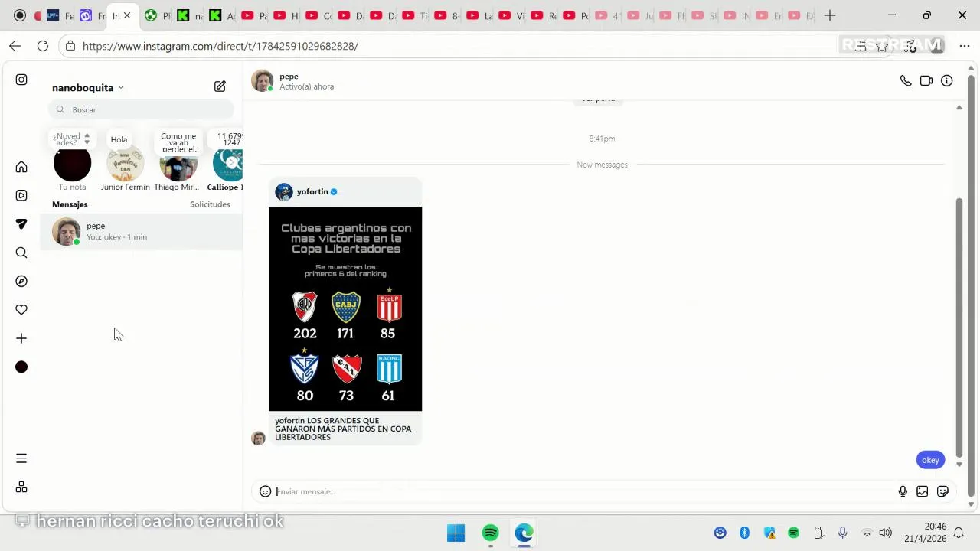Start a video call with pepe
The image size is (980, 551).
click(926, 80)
